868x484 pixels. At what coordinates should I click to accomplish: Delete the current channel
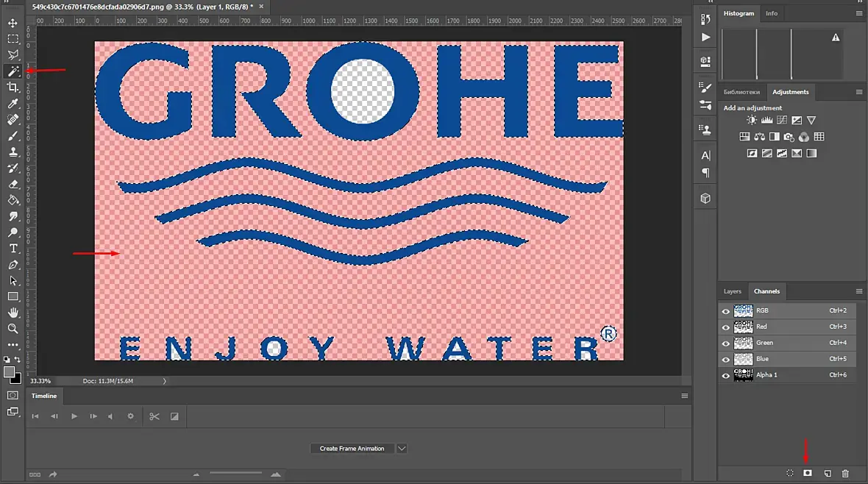click(845, 473)
